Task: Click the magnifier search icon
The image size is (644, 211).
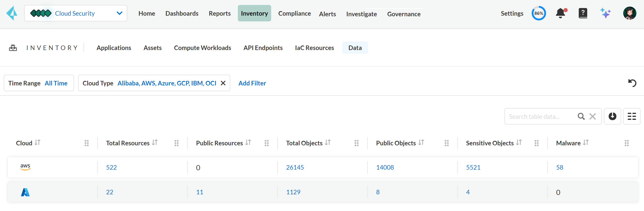Action: click(x=581, y=116)
